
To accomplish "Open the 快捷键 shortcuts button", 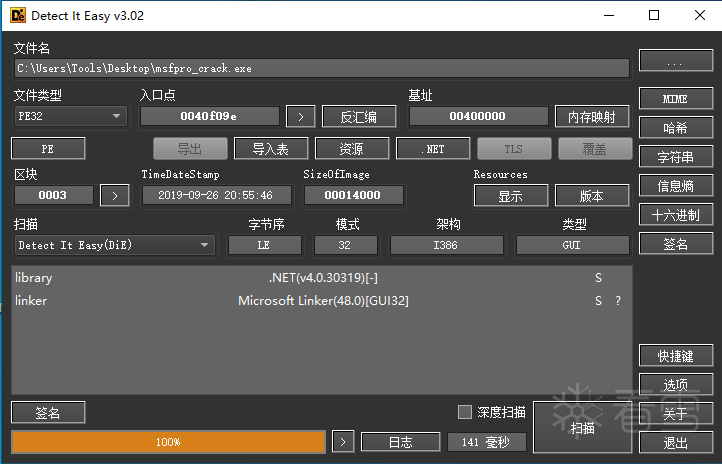I will (675, 355).
